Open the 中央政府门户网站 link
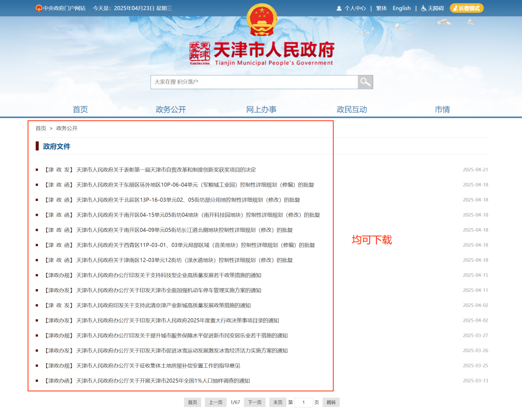This screenshot has width=522, height=420. coord(61,8)
